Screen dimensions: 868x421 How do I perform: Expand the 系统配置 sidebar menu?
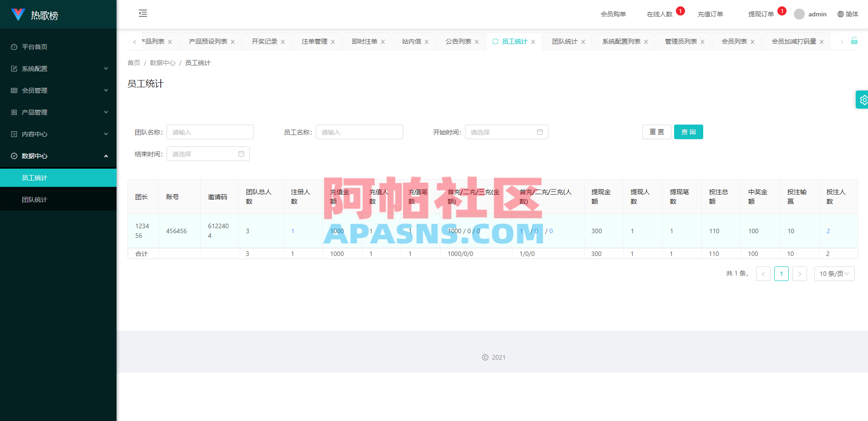[58, 69]
